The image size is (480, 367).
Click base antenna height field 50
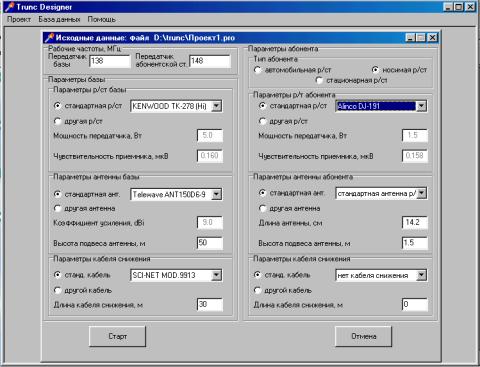coord(210,243)
